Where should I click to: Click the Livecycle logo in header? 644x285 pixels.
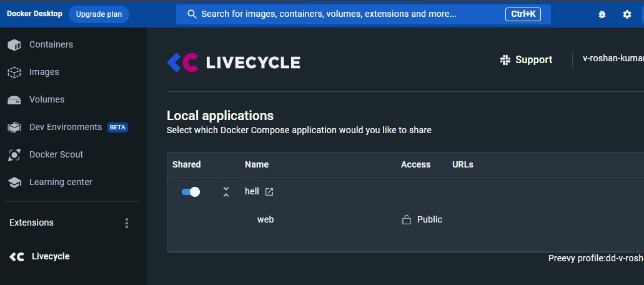pos(233,62)
